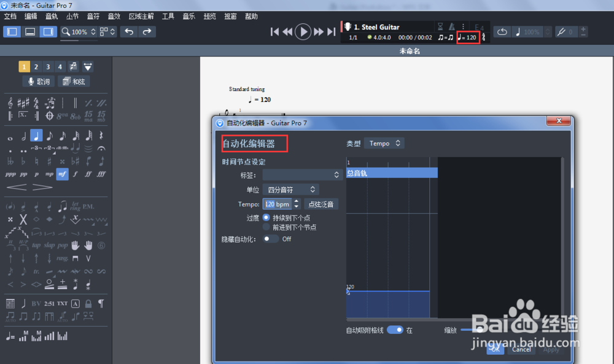Open the 文件 menu
The height and width of the screenshot is (364, 614).
[x=10, y=17]
